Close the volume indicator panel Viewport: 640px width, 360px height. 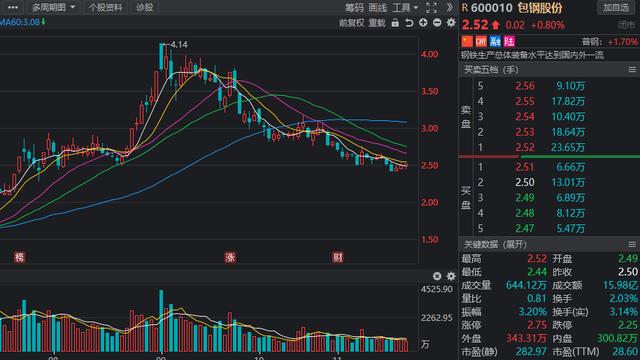[x=437, y=276]
